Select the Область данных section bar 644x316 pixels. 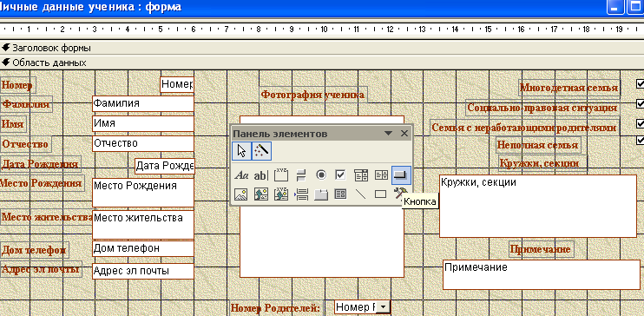coord(322,63)
